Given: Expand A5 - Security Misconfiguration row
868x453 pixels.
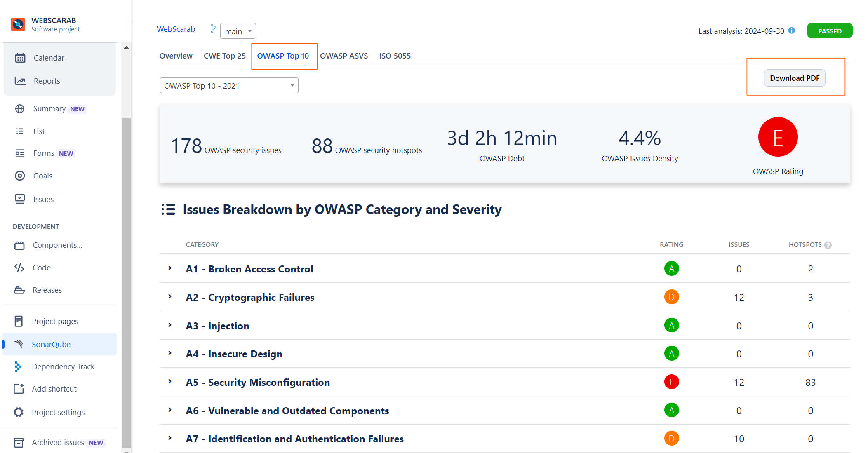Looking at the screenshot, I should pyautogui.click(x=170, y=382).
